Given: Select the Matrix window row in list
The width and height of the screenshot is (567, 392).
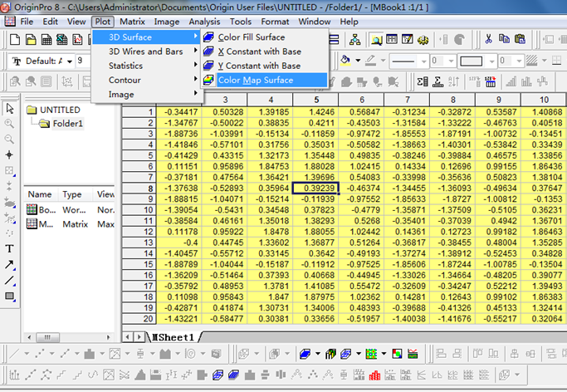Looking at the screenshot, I should (71, 224).
